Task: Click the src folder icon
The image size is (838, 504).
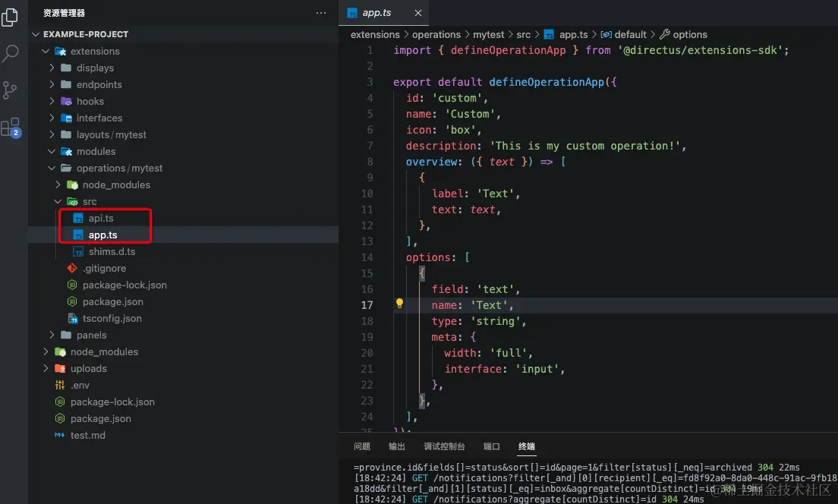Action: tap(72, 201)
